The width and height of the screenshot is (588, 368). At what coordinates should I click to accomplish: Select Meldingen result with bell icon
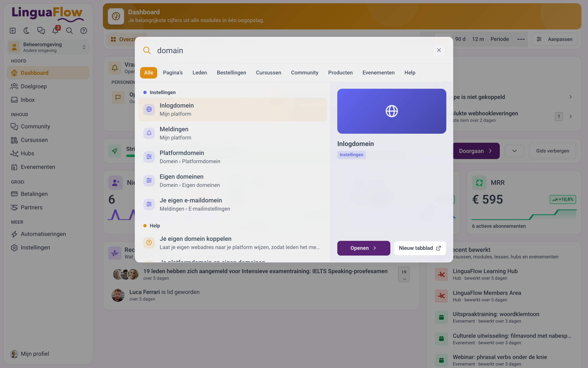coord(233,133)
